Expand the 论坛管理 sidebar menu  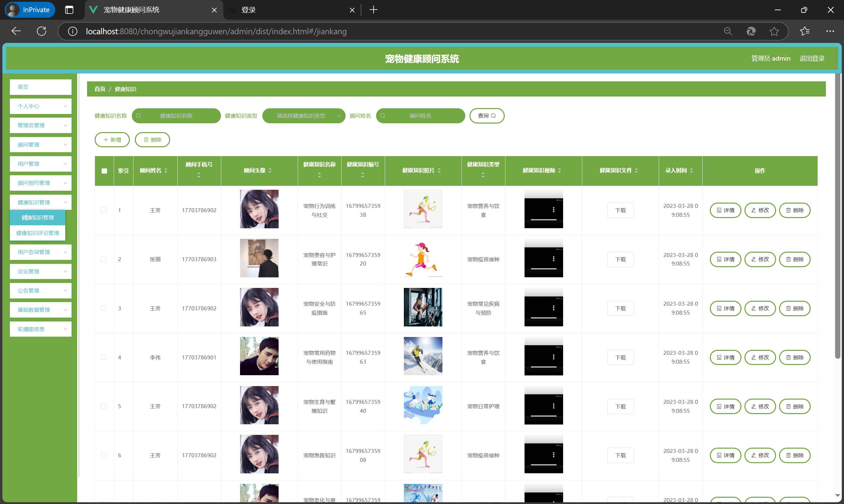coord(41,271)
